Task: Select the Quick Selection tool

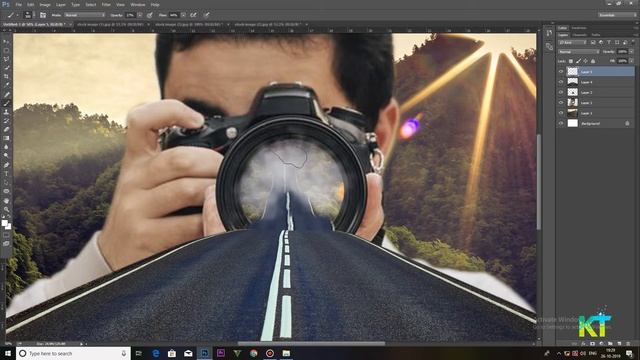Action: [6, 68]
